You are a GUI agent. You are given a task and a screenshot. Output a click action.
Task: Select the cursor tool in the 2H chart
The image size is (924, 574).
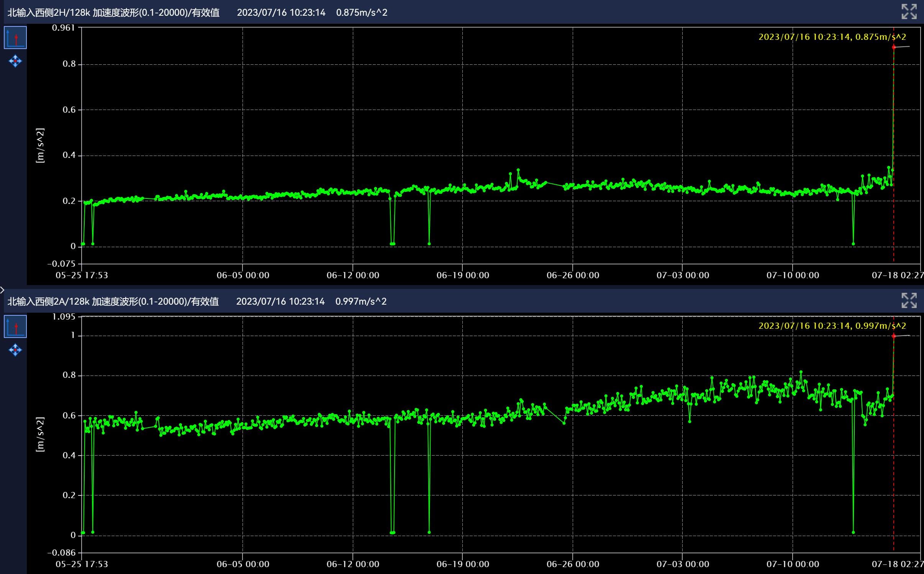pyautogui.click(x=15, y=38)
